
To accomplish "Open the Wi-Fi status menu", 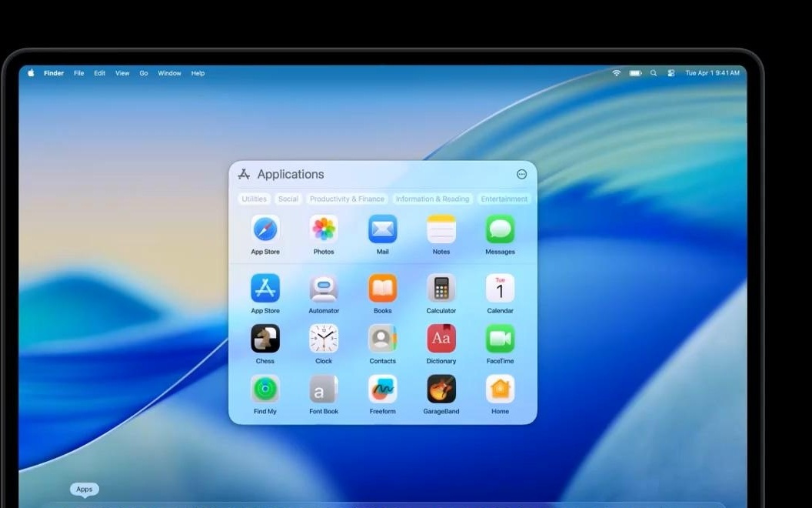I will coord(616,73).
